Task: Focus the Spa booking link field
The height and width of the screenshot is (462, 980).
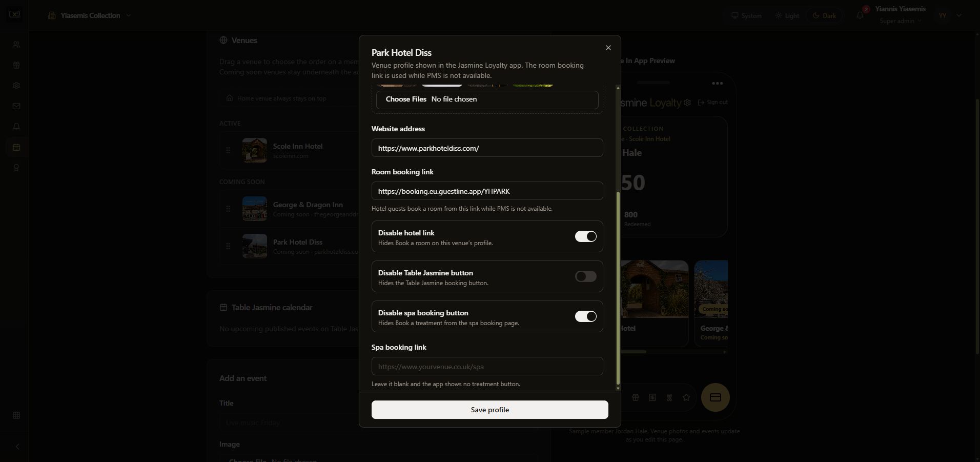Action: [x=487, y=366]
